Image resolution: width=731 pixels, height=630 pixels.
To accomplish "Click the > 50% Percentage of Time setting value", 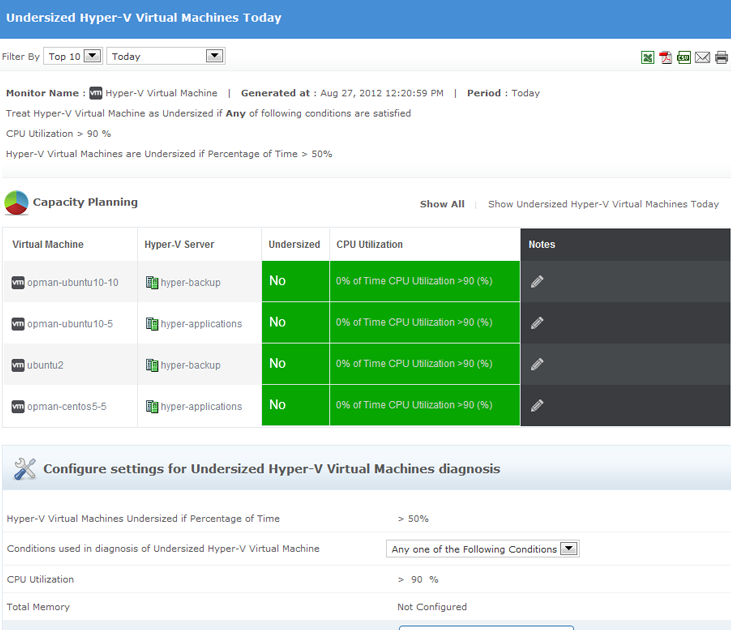I will pos(413,519).
